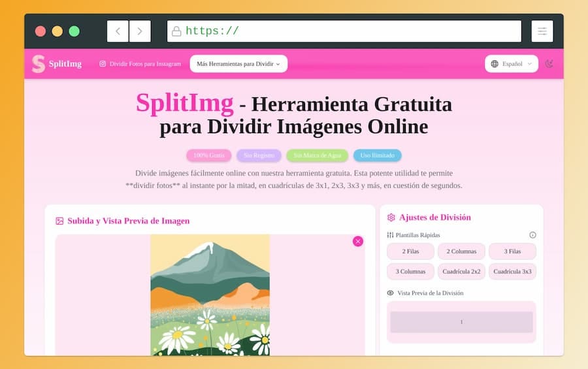Click the SplitImg pink S logo
The width and height of the screenshot is (588, 369).
pos(39,64)
